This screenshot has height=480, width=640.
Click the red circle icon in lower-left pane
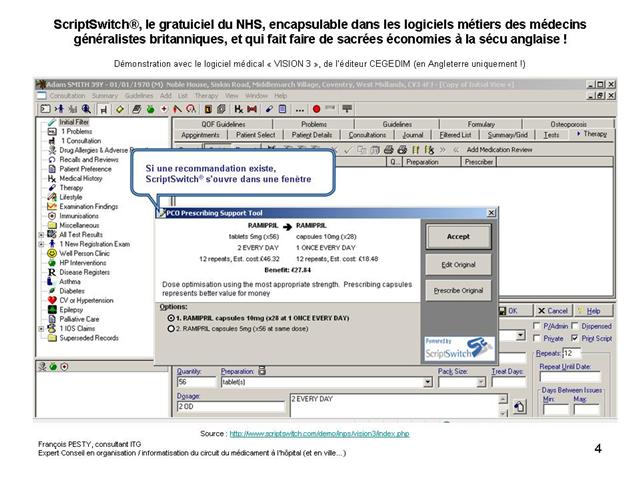click(x=64, y=367)
